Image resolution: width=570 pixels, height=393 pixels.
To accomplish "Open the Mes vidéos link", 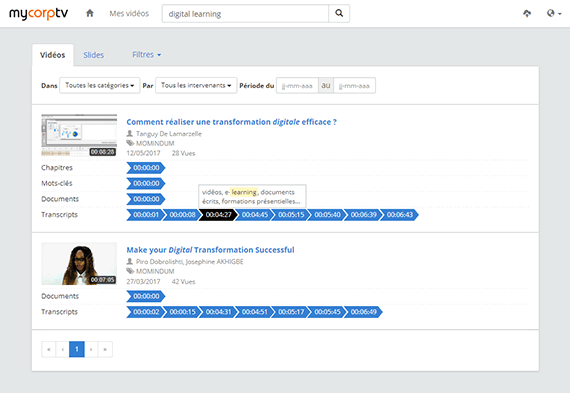I will tap(129, 13).
